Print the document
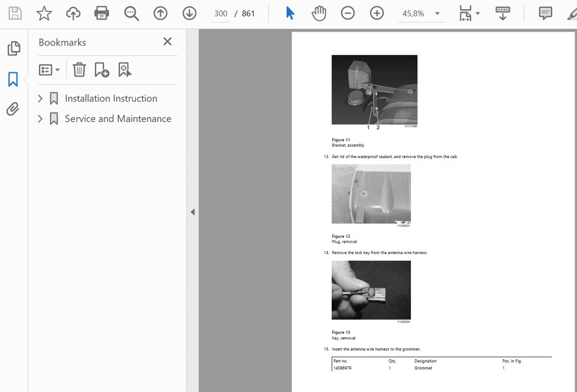The height and width of the screenshot is (392, 577). tap(102, 14)
